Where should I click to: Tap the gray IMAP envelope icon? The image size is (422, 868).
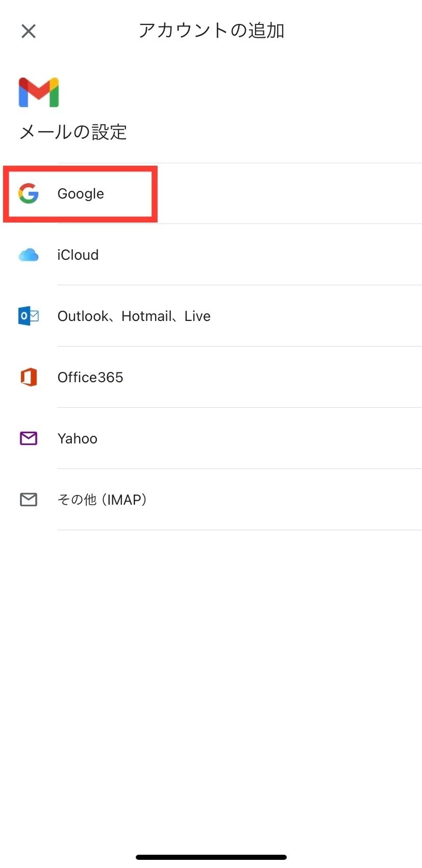[29, 500]
